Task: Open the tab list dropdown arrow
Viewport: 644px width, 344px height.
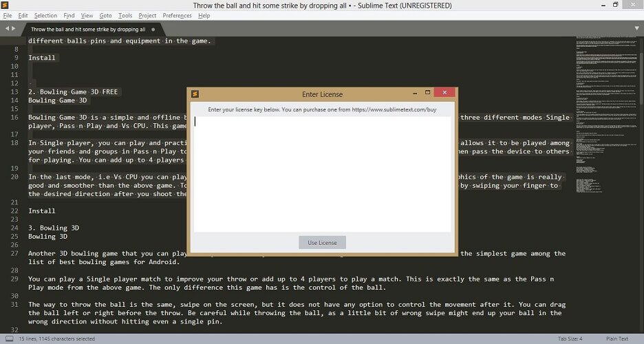Action: tap(636, 28)
